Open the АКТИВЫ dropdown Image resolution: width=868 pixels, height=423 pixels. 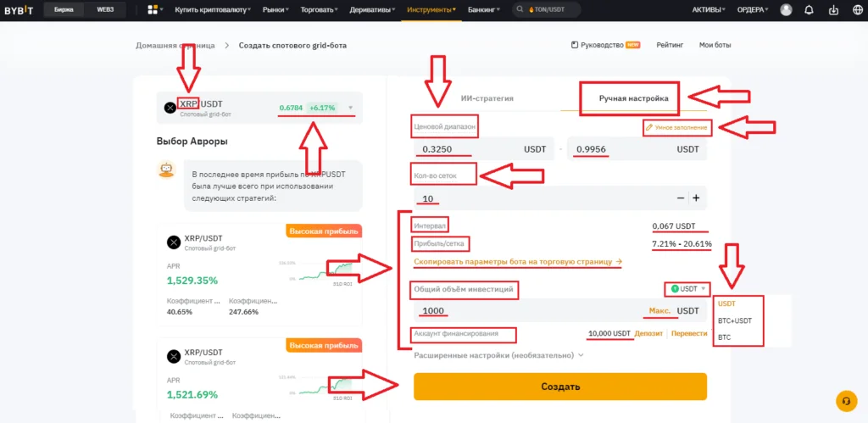tap(709, 9)
